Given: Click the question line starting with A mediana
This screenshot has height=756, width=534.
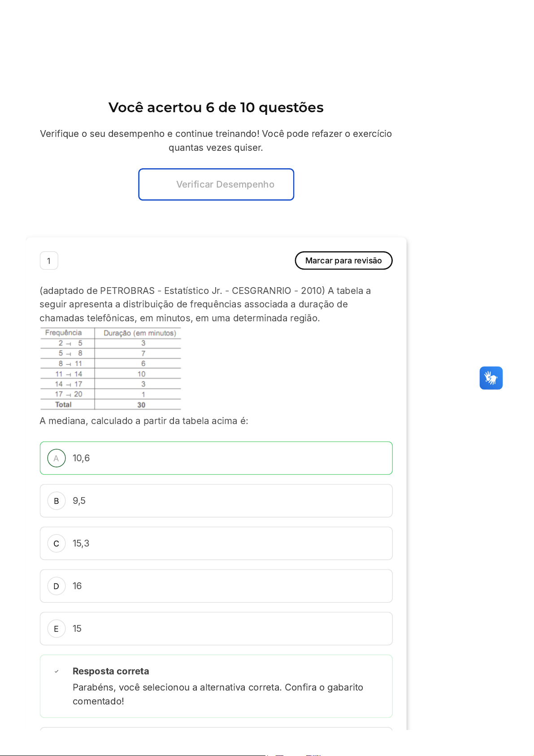Looking at the screenshot, I should click(143, 421).
